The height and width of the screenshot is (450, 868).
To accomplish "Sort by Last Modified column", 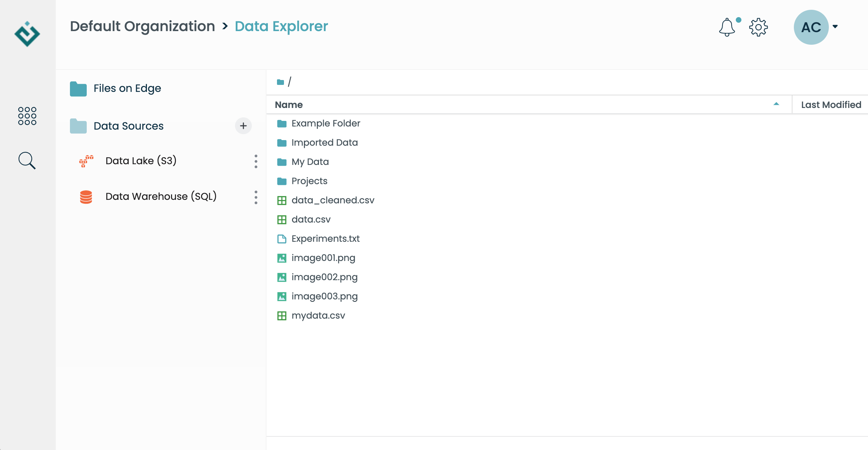I will (x=831, y=105).
